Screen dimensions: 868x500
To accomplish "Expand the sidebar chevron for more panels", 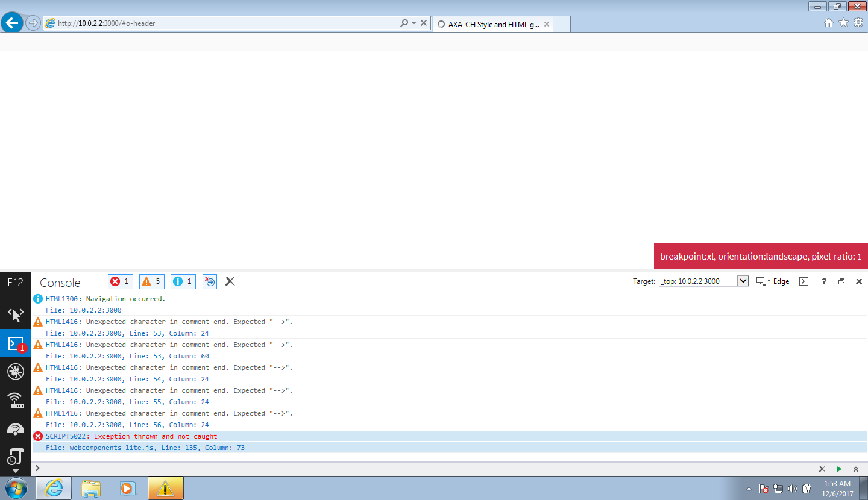I will tap(15, 472).
